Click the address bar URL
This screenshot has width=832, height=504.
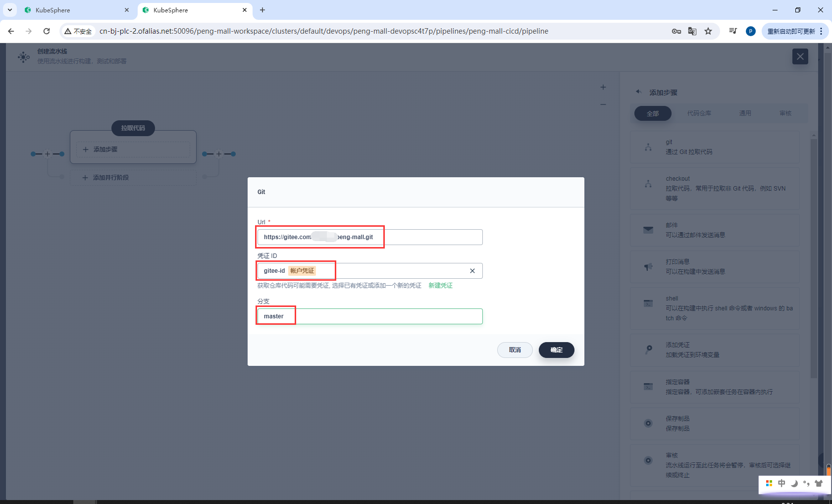324,31
